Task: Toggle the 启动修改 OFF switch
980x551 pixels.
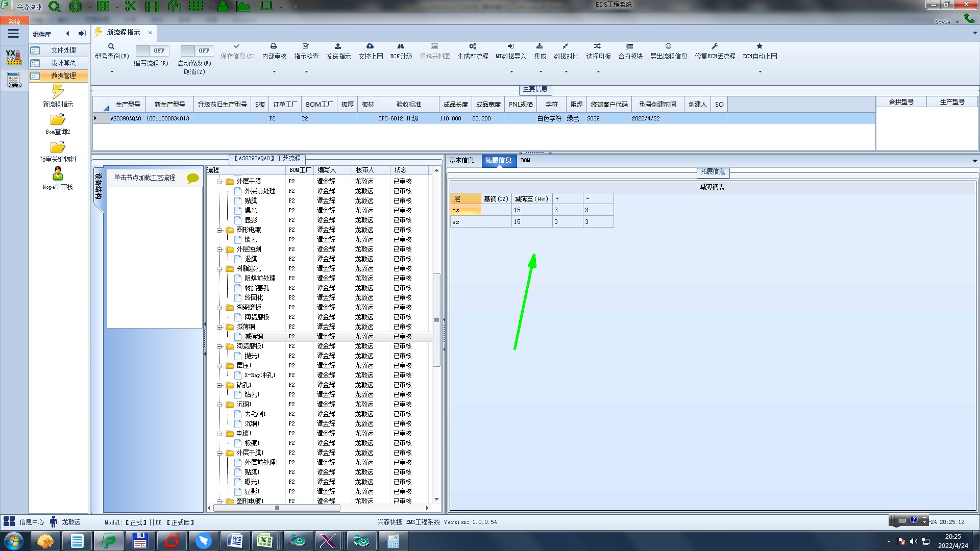Action: (197, 51)
